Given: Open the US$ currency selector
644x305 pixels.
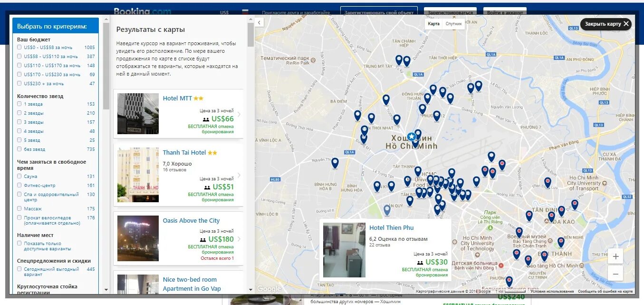Looking at the screenshot, I should point(224,12).
